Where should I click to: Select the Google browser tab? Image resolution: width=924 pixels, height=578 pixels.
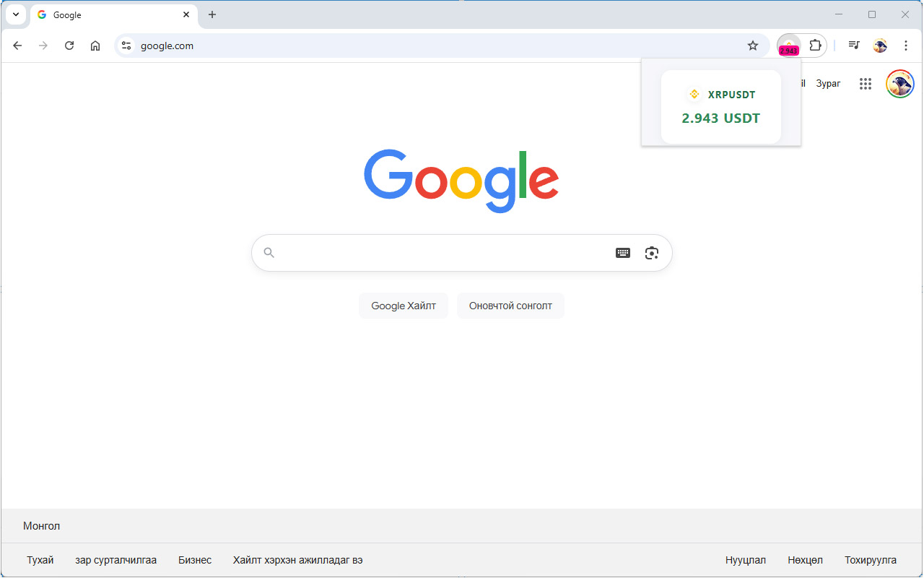(x=113, y=14)
